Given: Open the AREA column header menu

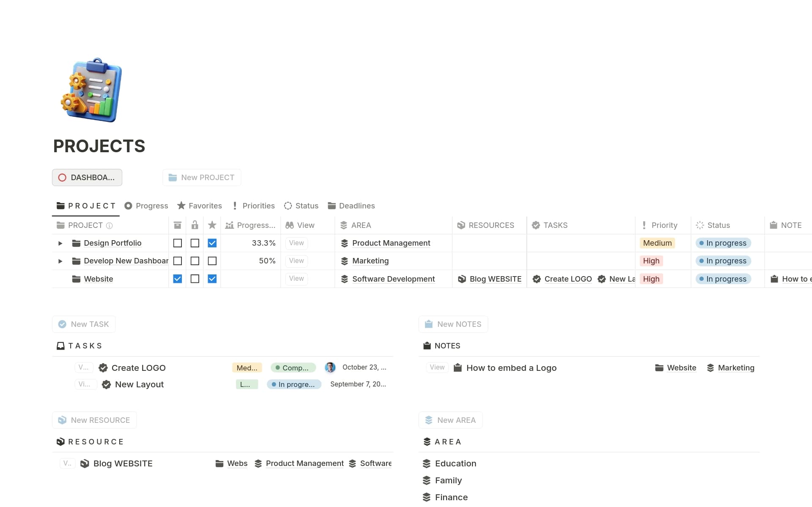Looking at the screenshot, I should pos(393,225).
